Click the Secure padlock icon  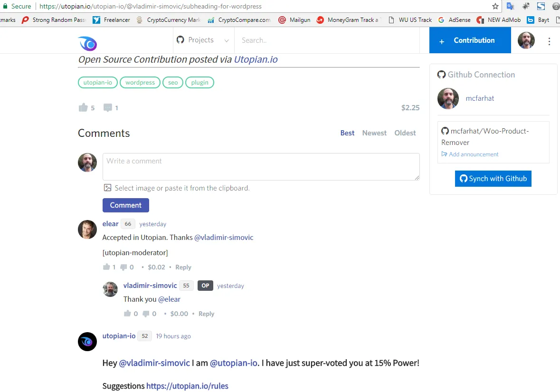coord(5,6)
